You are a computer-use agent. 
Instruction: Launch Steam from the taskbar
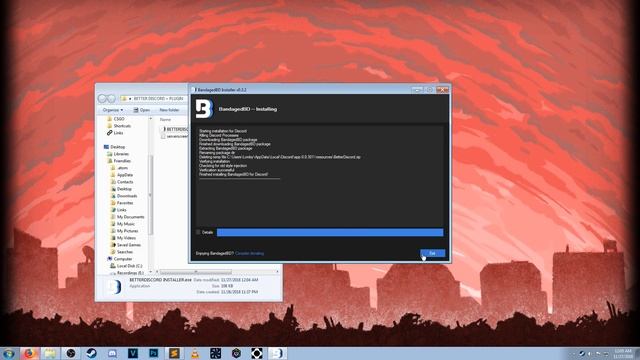click(x=92, y=353)
